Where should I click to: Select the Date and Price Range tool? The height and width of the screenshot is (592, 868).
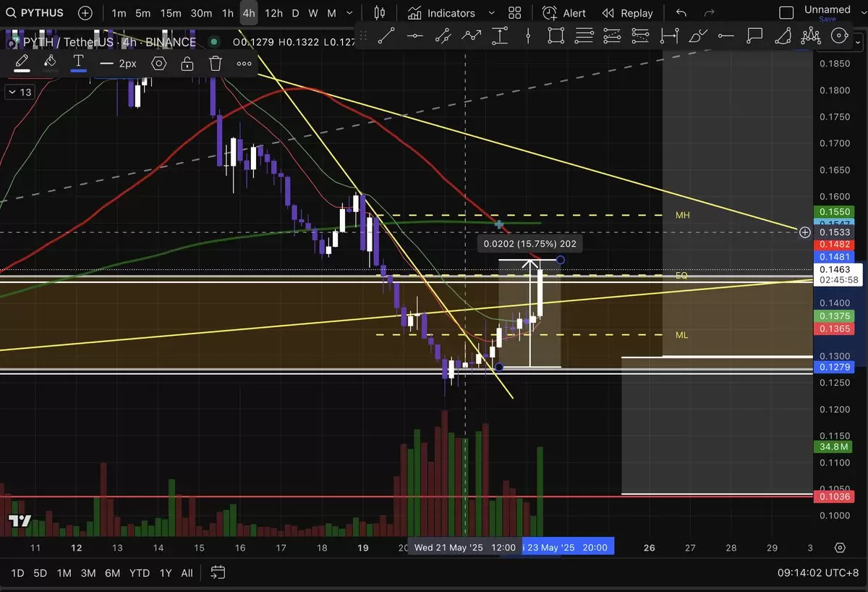point(670,35)
